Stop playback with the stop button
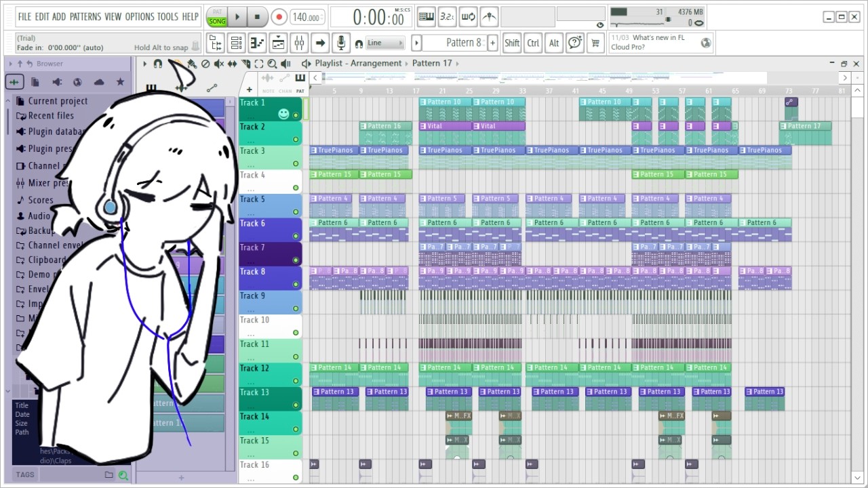Image resolution: width=868 pixels, height=488 pixels. [x=257, y=17]
